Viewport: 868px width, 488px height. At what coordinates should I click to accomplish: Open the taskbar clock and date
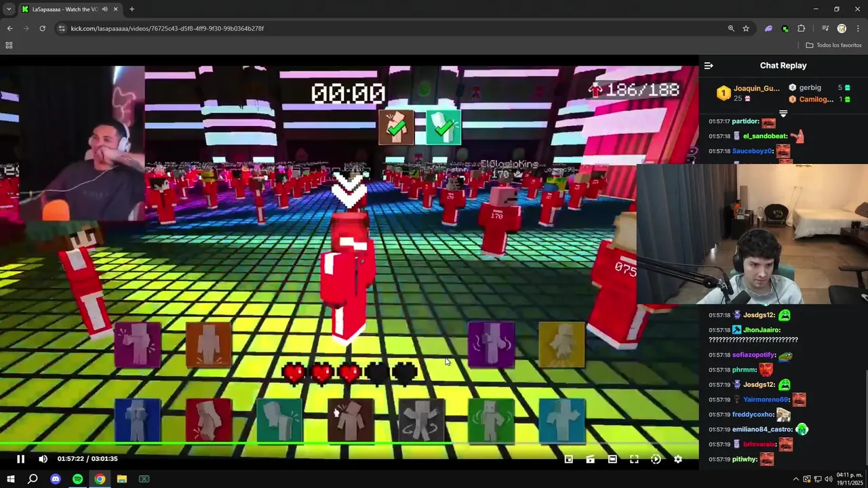tap(849, 479)
